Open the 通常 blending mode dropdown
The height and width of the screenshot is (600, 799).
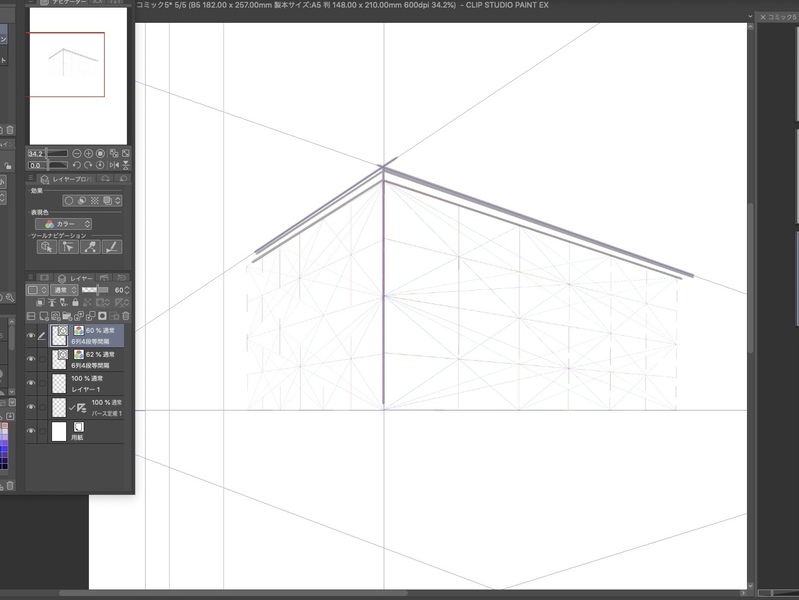pyautogui.click(x=64, y=290)
